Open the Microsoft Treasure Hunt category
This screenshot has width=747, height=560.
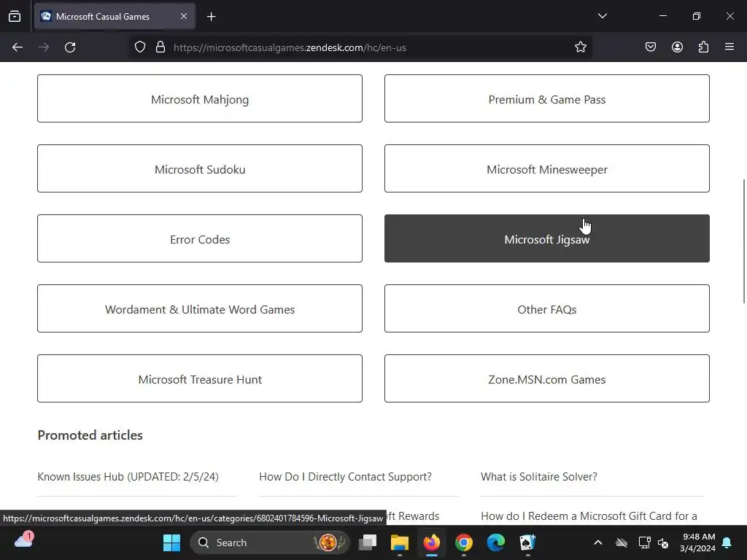200,378
